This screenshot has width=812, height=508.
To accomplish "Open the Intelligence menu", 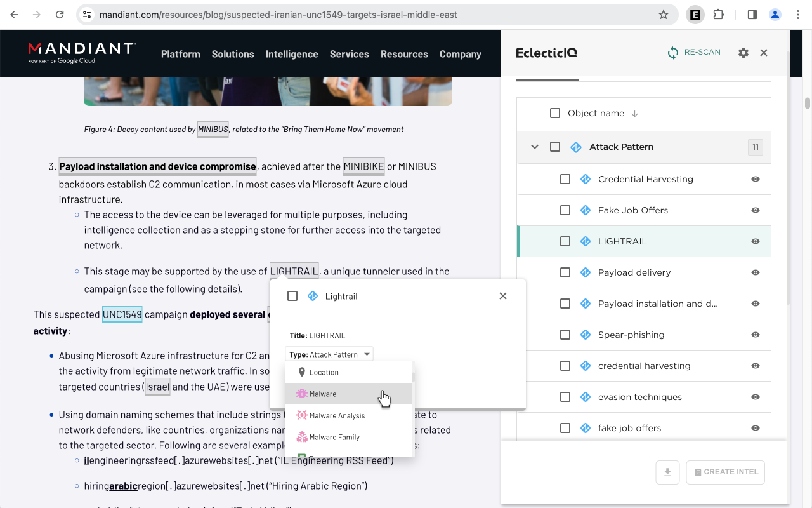I will coord(292,54).
